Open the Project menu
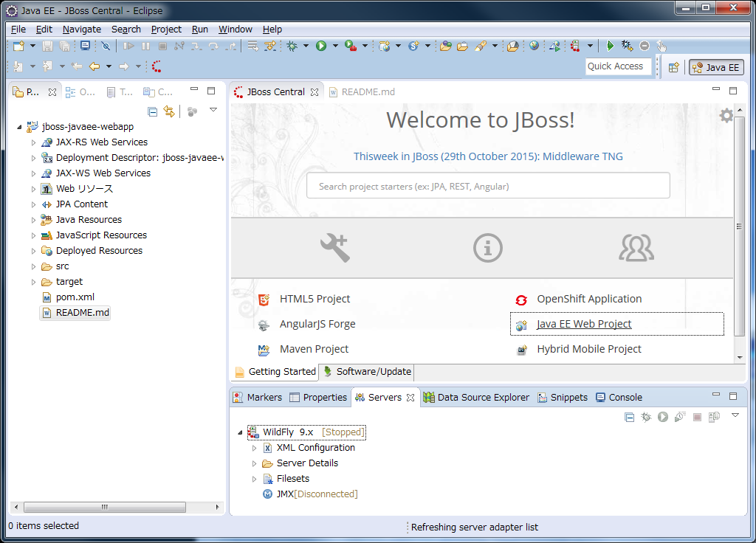 pyautogui.click(x=166, y=30)
